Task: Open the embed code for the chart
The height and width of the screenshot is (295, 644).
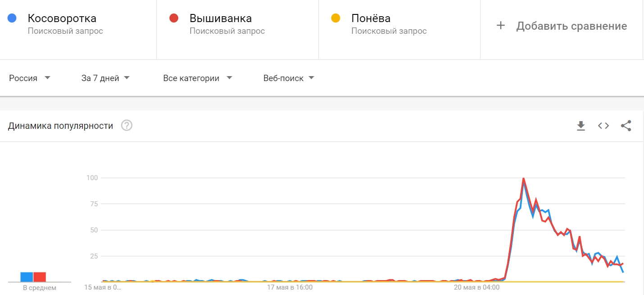Action: point(603,126)
